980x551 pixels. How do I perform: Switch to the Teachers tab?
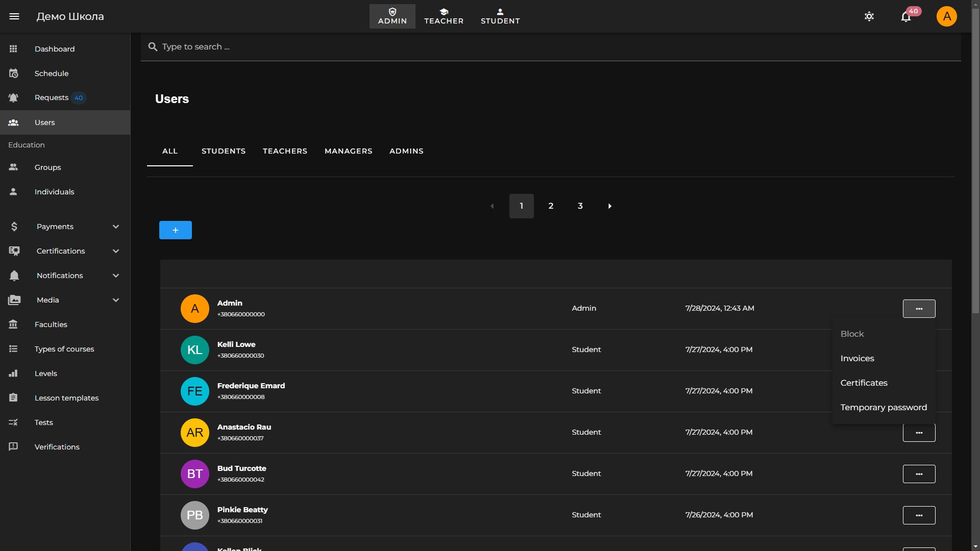[x=285, y=151]
